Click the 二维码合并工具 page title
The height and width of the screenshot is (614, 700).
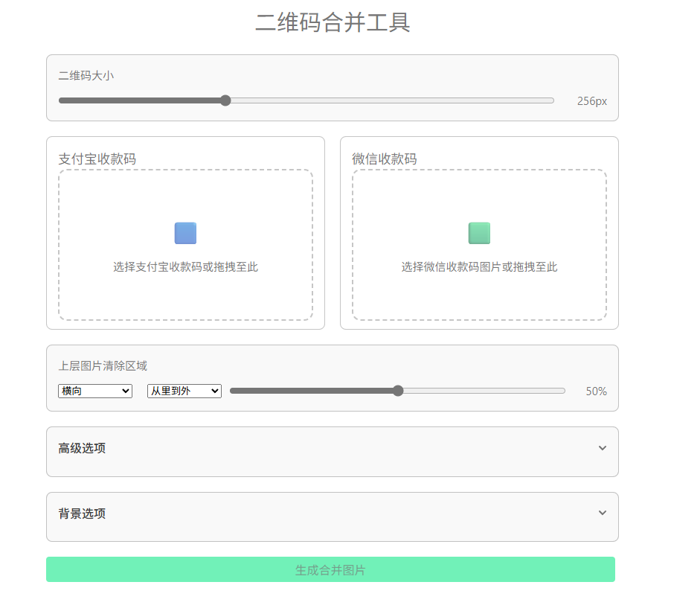point(333,22)
